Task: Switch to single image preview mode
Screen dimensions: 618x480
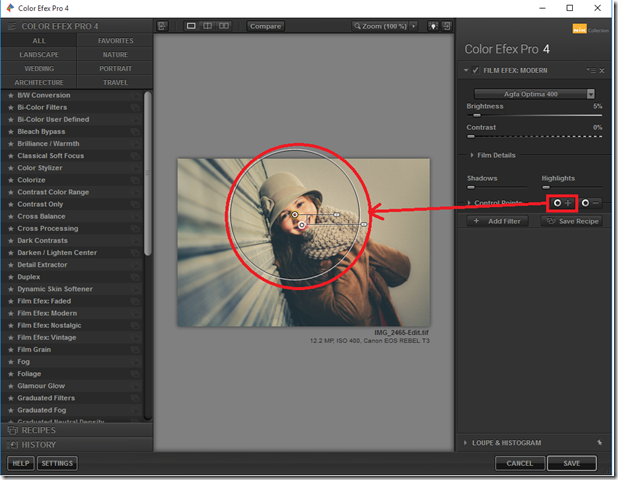Action: (191, 26)
